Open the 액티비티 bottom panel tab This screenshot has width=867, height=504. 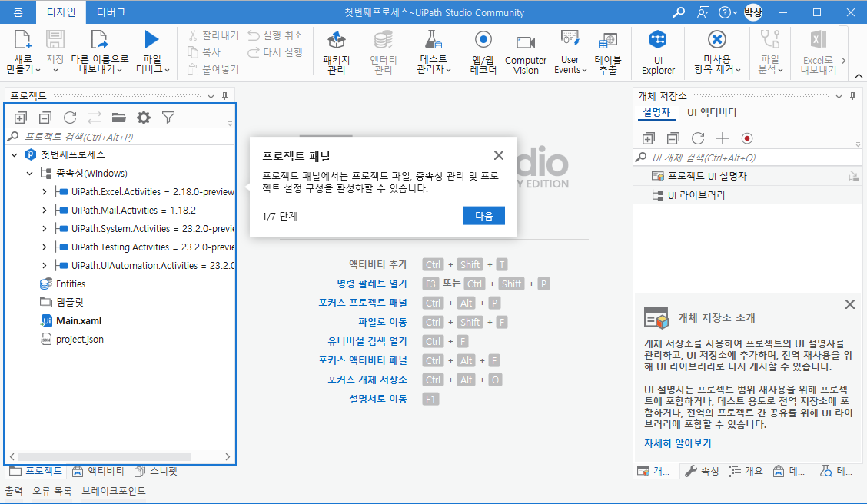point(98,471)
